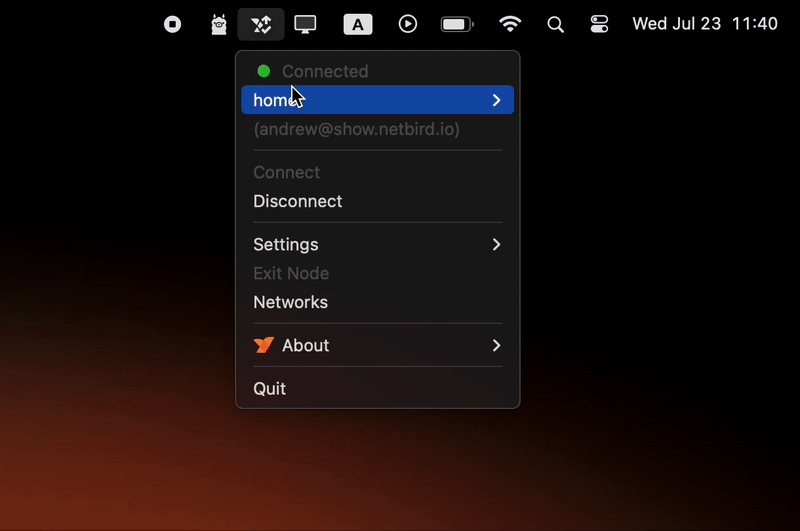The height and width of the screenshot is (531, 800).
Task: Expand the home profile submenu arrow
Action: pyautogui.click(x=496, y=100)
